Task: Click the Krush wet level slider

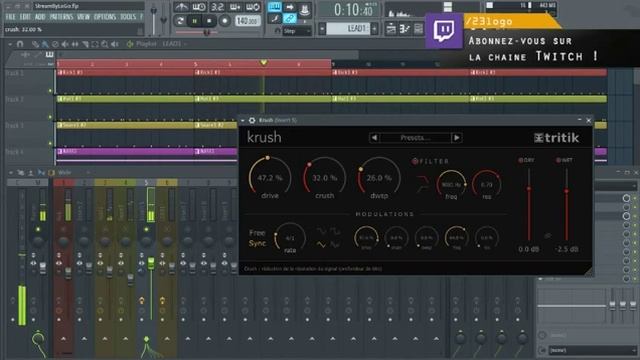Action: tap(566, 204)
